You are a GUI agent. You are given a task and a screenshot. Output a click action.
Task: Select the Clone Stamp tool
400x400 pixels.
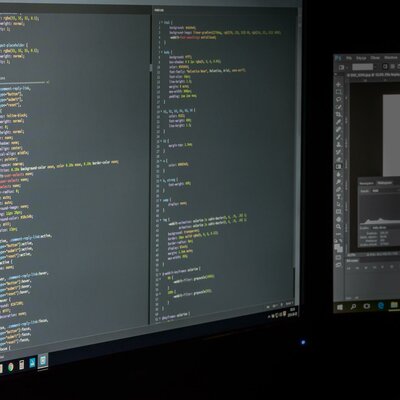click(x=339, y=145)
